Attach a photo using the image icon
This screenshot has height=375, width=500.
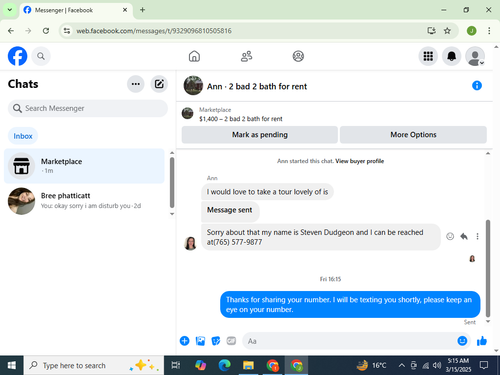200,341
